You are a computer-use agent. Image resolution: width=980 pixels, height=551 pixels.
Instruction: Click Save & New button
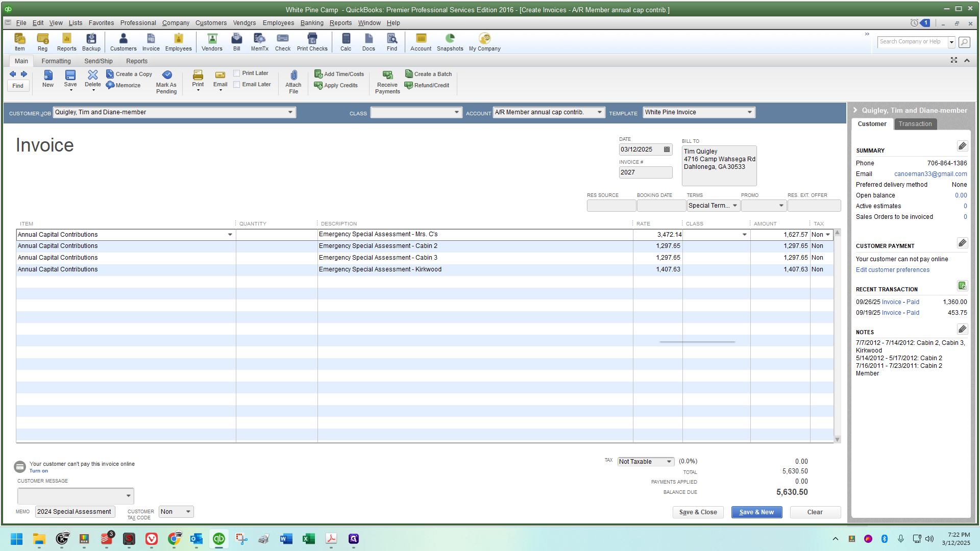pos(756,512)
